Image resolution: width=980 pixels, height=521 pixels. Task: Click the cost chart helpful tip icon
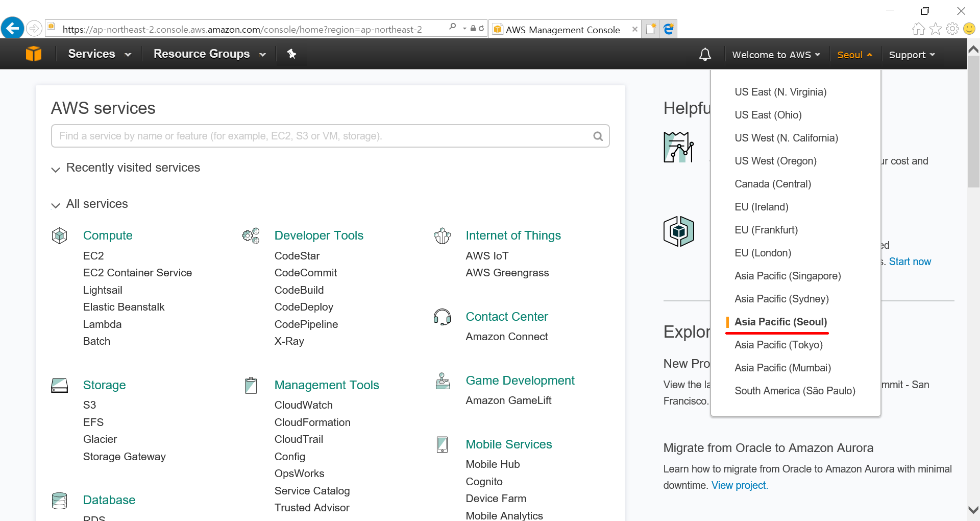pos(678,147)
